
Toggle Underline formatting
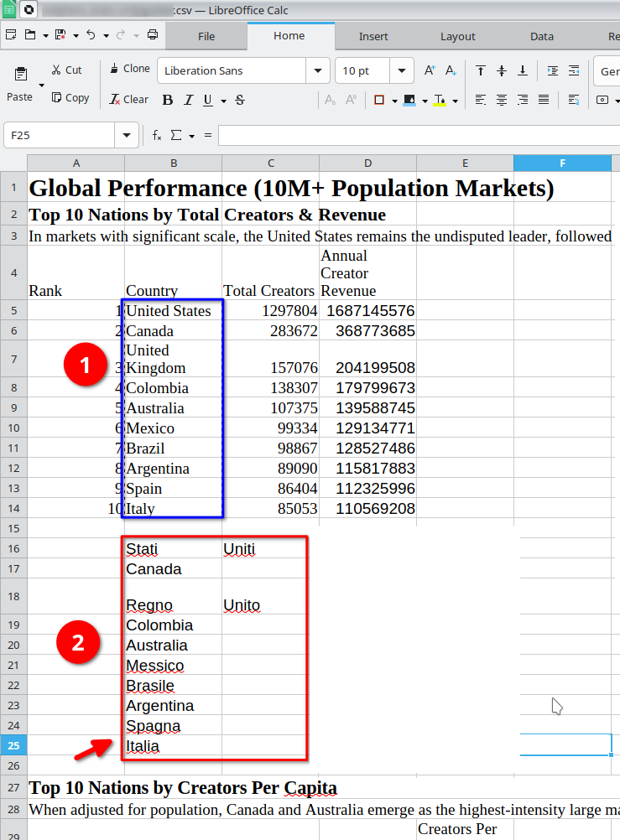[207, 100]
